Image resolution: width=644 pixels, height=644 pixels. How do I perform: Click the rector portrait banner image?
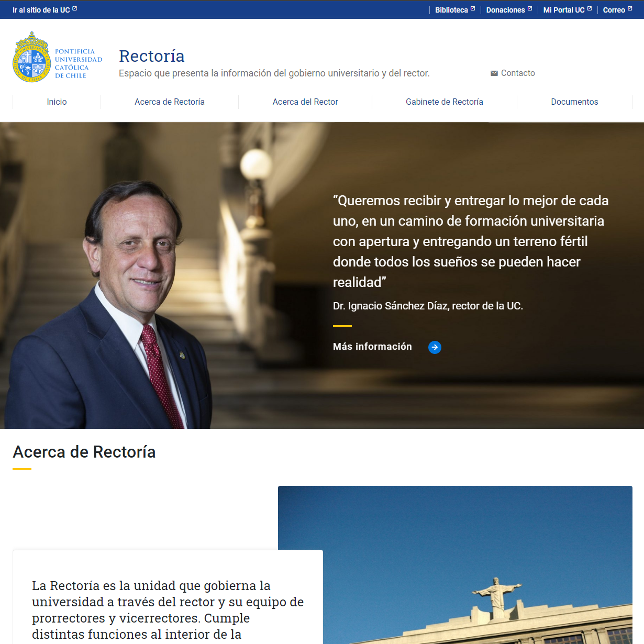[322, 275]
